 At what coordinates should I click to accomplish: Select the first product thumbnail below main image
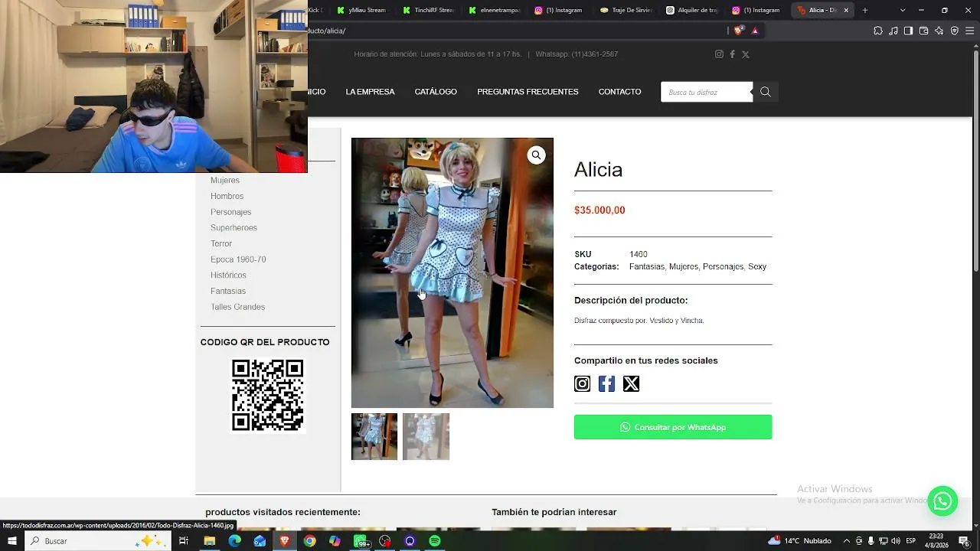click(374, 437)
